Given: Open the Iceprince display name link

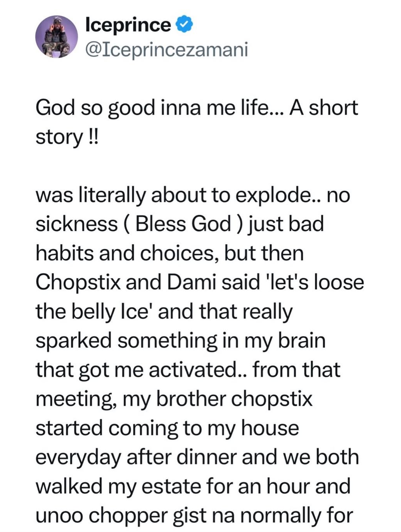Looking at the screenshot, I should tap(128, 25).
